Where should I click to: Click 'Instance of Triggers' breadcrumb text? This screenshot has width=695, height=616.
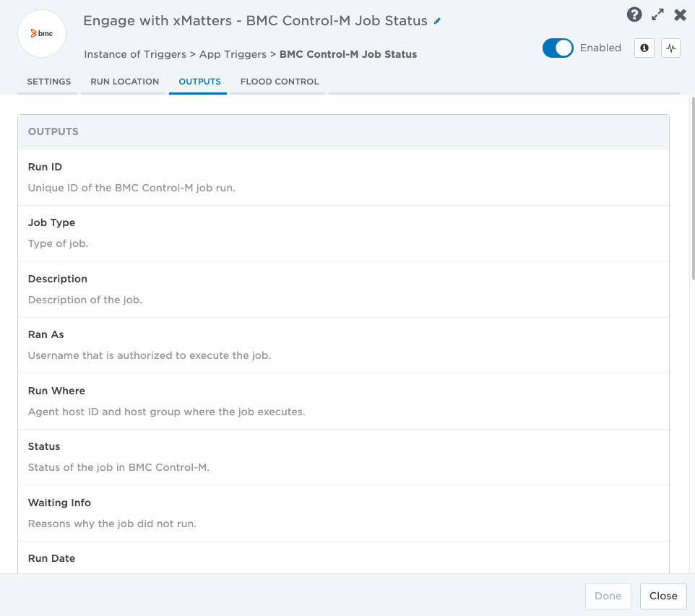pyautogui.click(x=135, y=54)
